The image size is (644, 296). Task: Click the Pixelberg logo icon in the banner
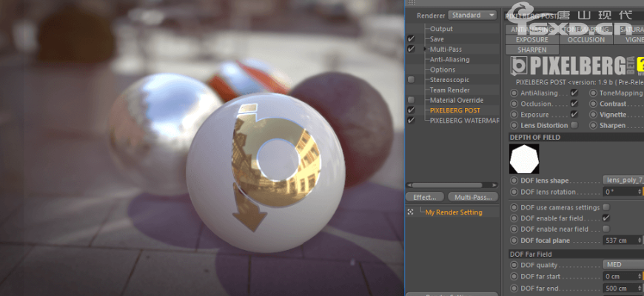(519, 67)
